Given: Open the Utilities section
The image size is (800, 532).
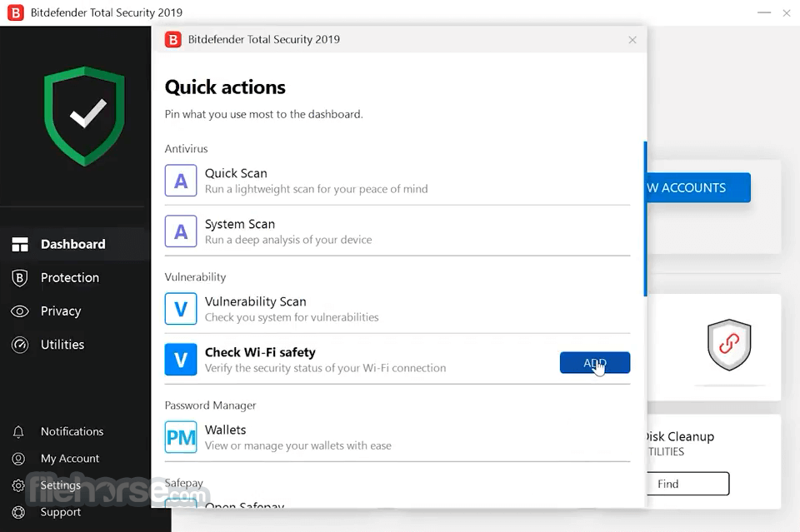Looking at the screenshot, I should (x=62, y=345).
